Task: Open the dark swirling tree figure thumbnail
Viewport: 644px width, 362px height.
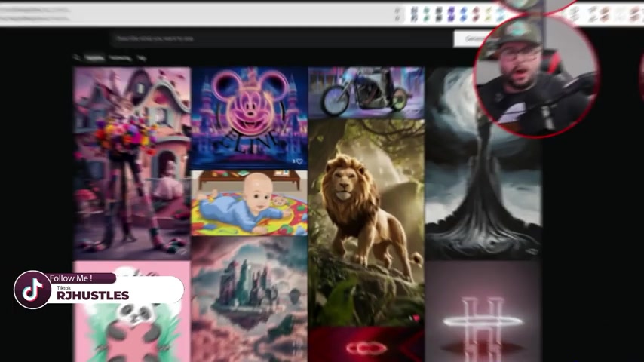Action: pos(483,163)
